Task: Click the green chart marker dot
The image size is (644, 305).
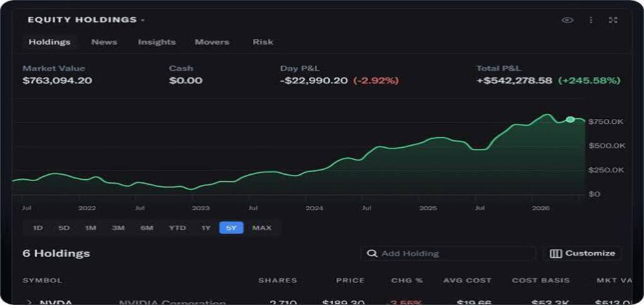Action: pos(570,119)
